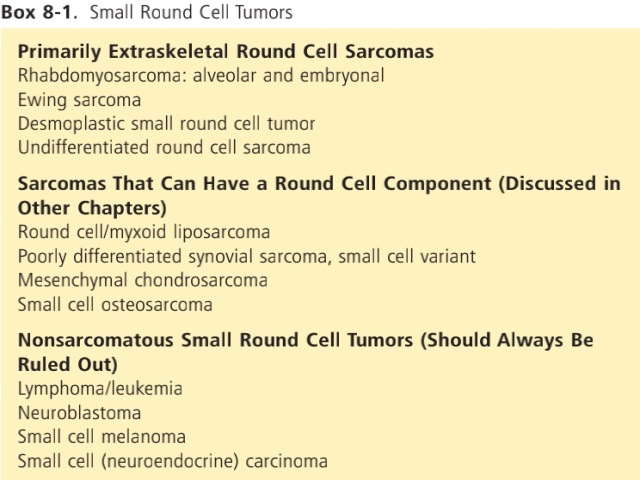The width and height of the screenshot is (640, 480).
Task: Select Rhabdomyosarcoma: alveolar and embryonal line
Action: (201, 76)
